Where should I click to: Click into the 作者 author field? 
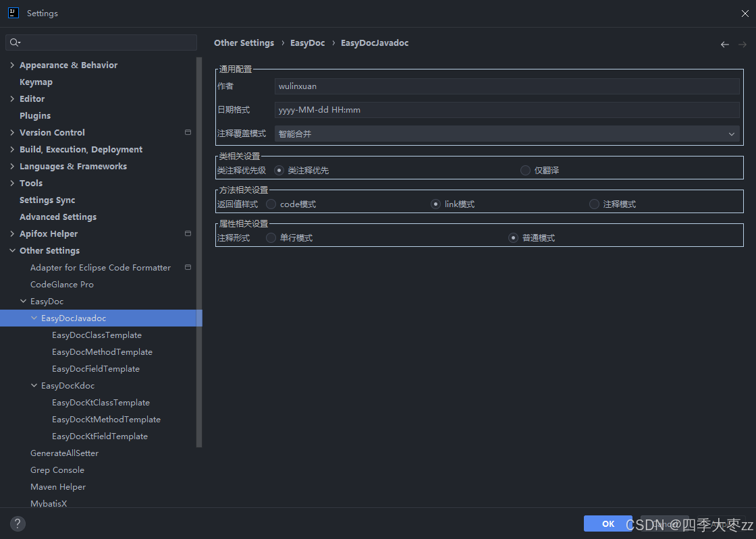tap(507, 86)
